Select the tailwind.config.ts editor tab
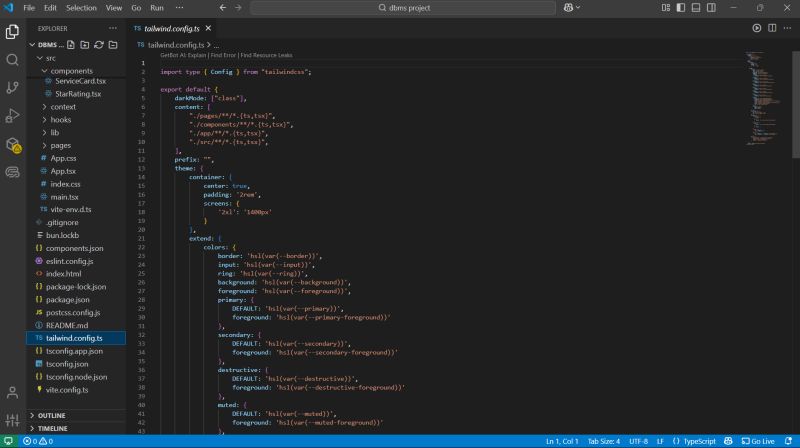The height and width of the screenshot is (448, 800). [173, 28]
